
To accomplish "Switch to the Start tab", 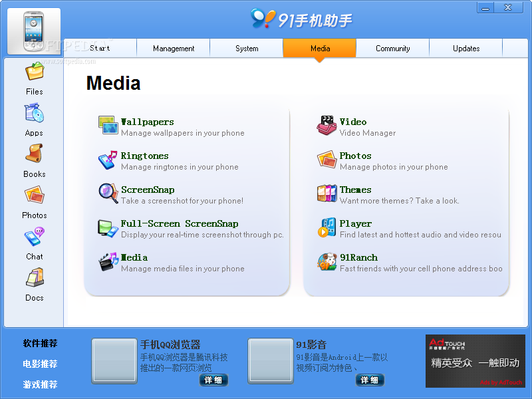I will coord(100,48).
